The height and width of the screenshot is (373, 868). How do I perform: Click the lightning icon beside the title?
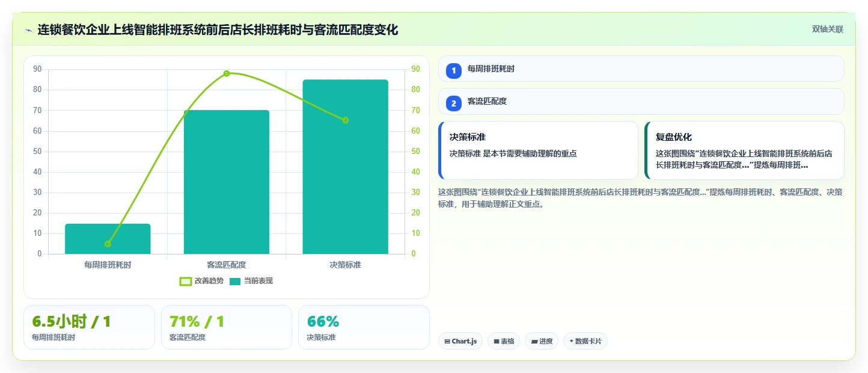[28, 30]
